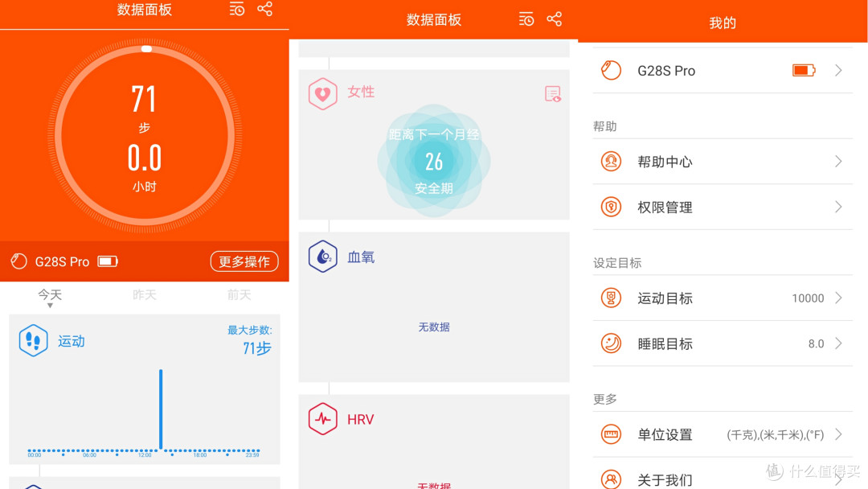Tap the G28S Pro label on orange bar
This screenshot has height=489, width=868.
[62, 261]
